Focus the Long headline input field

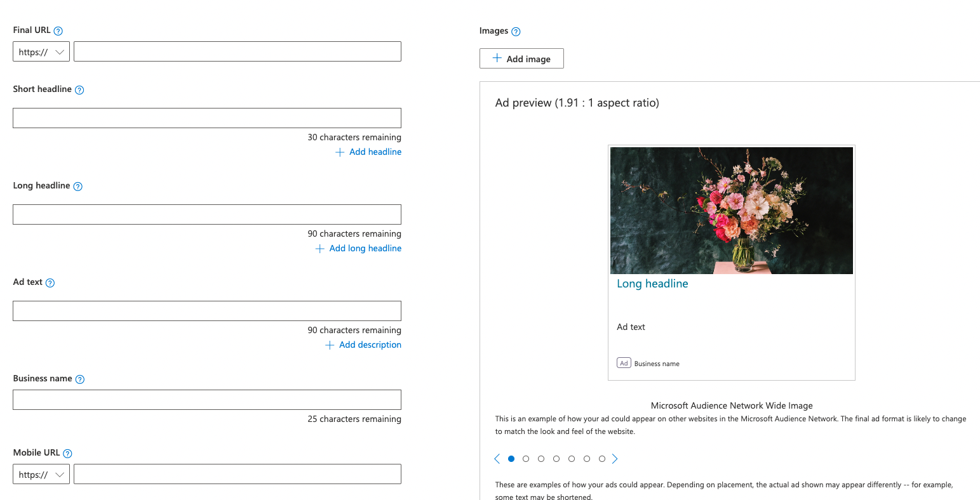click(x=207, y=214)
